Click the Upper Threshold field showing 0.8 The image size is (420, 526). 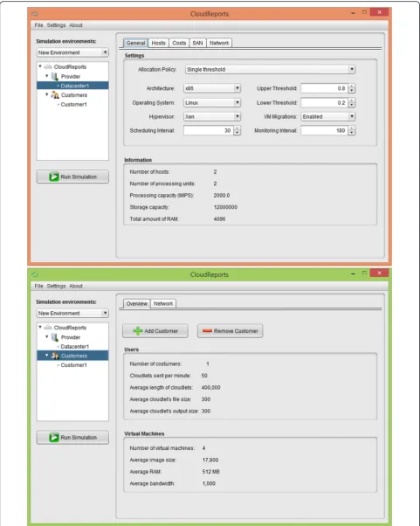point(325,88)
